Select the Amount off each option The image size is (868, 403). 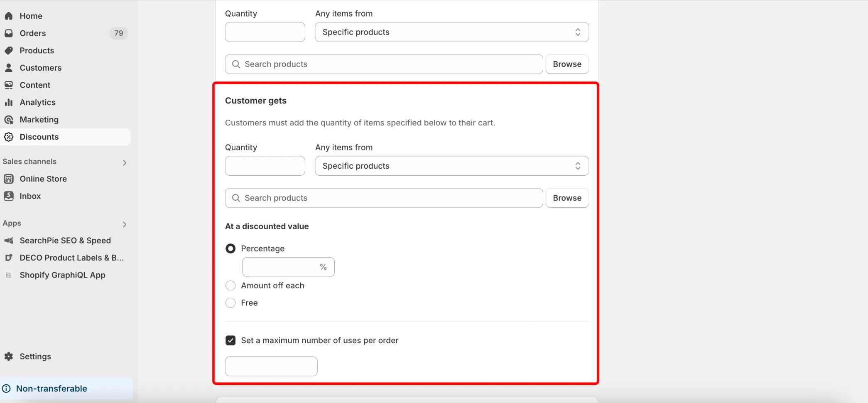[230, 285]
